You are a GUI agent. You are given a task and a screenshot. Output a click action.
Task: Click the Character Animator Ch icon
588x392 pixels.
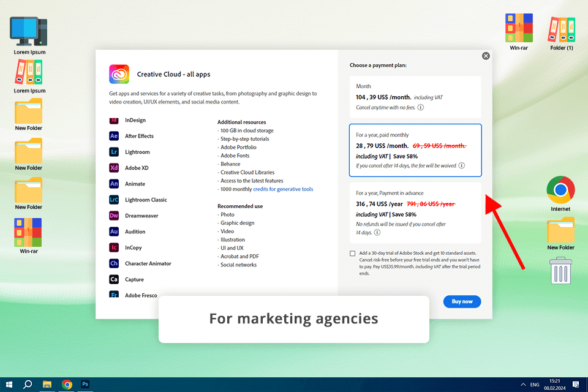(x=114, y=263)
